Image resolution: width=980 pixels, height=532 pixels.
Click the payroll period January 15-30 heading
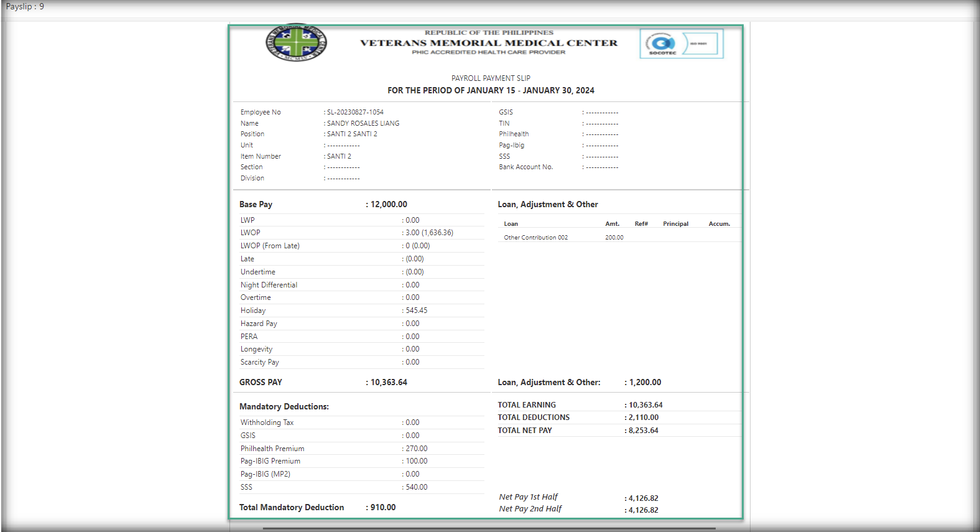(491, 90)
